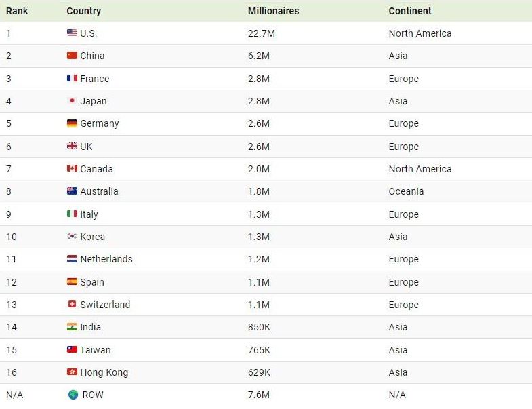This screenshot has height=409, width=532.
Task: Click the Oceania continent cell
Action: (x=406, y=191)
